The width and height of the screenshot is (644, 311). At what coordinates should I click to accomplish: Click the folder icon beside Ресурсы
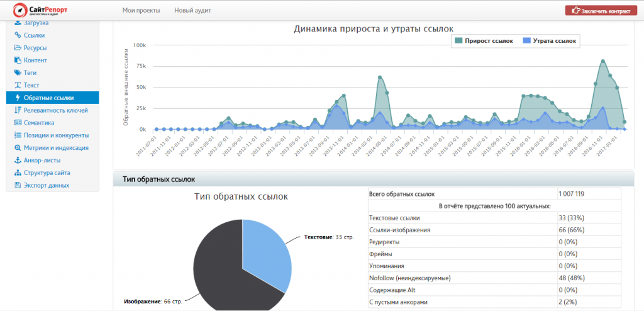(x=18, y=48)
